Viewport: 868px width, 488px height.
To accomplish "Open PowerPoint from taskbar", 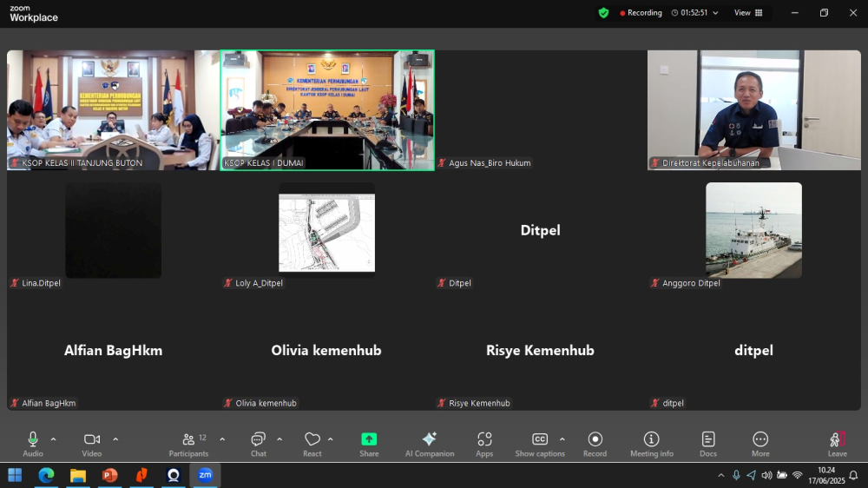I will click(109, 475).
